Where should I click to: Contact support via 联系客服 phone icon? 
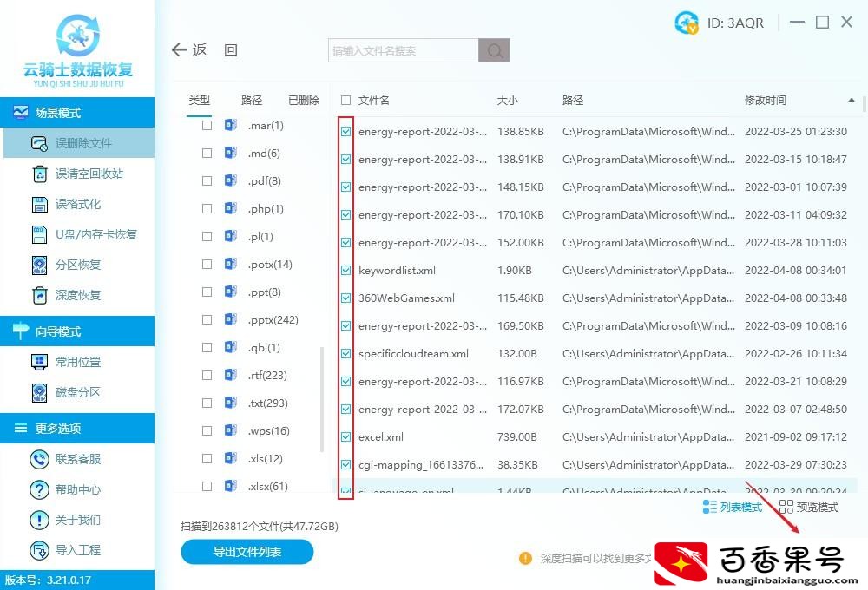coord(39,459)
